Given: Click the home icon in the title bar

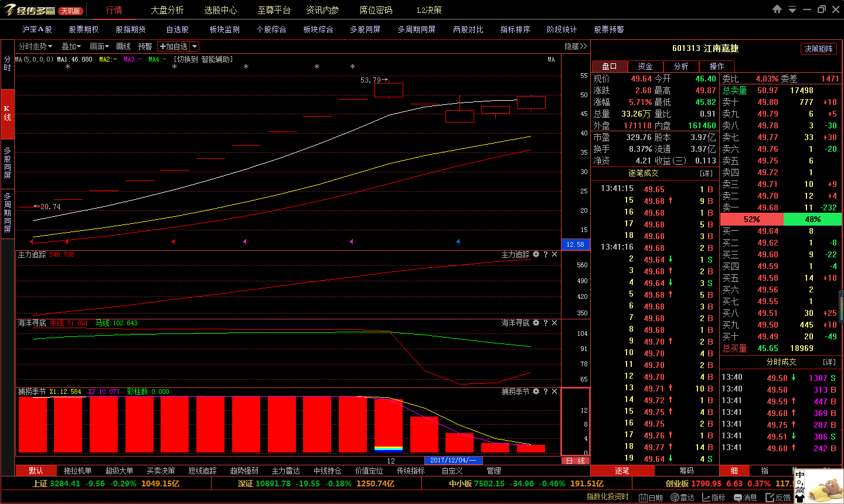Looking at the screenshot, I should click(x=777, y=9).
